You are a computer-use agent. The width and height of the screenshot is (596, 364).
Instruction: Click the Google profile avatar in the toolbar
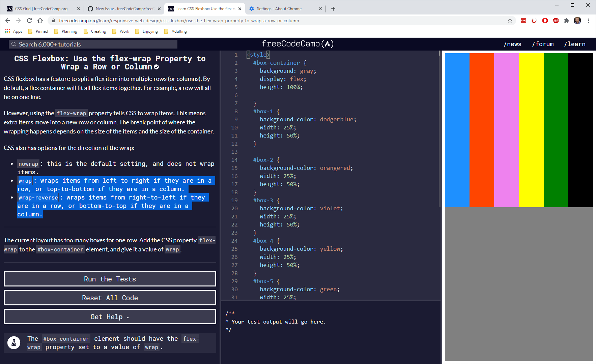click(x=577, y=21)
